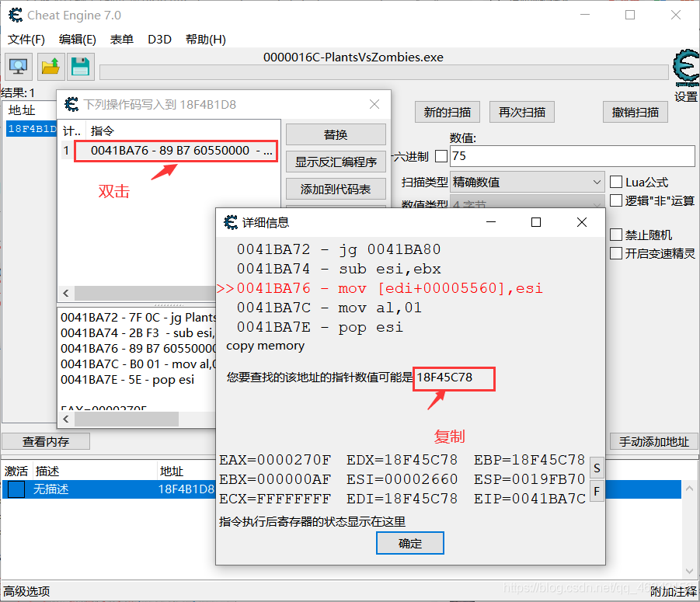
Task: Enable the Lua公式 checkbox
Action: (x=616, y=182)
